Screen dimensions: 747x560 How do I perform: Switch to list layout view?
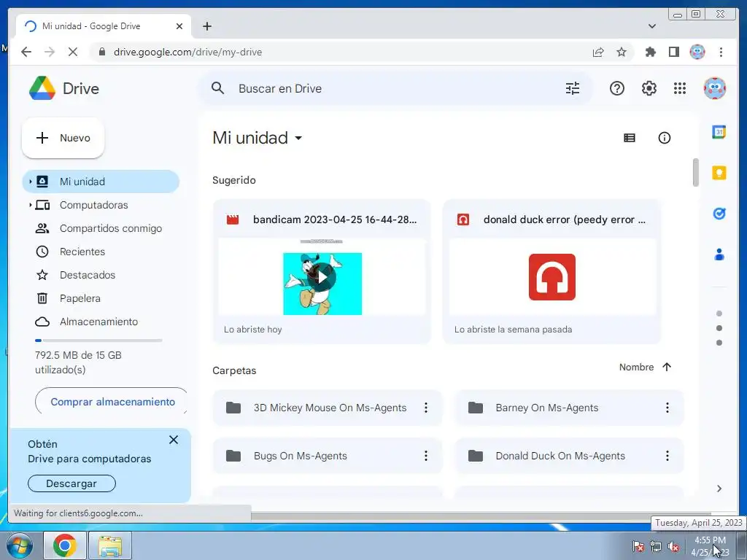coord(630,138)
